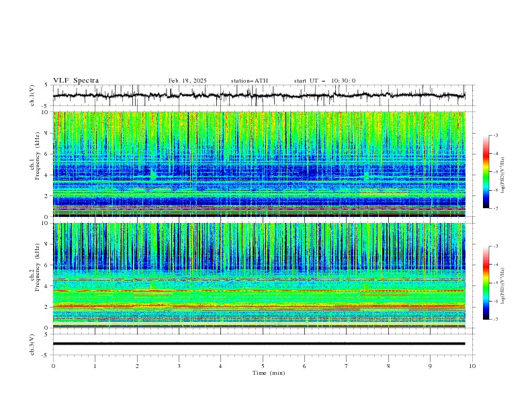
Task: Click the "station=ATH" header label
Action: pyautogui.click(x=249, y=81)
